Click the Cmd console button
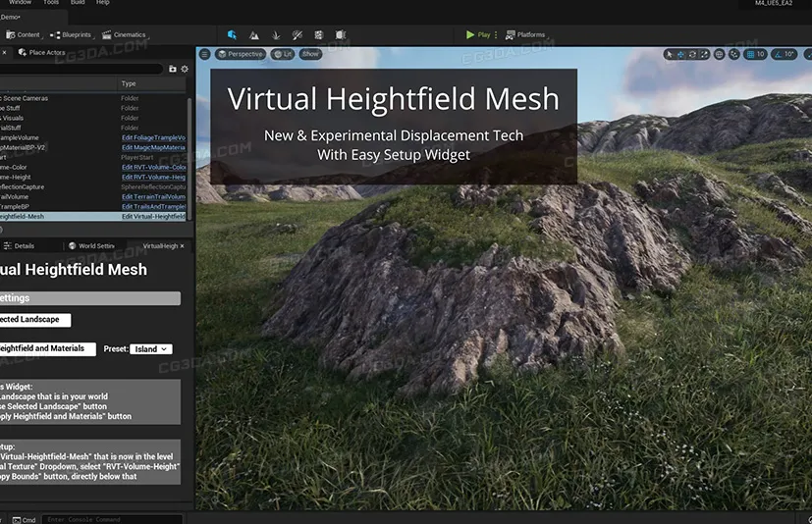Viewport: 812px width, 524px height. coord(24,519)
